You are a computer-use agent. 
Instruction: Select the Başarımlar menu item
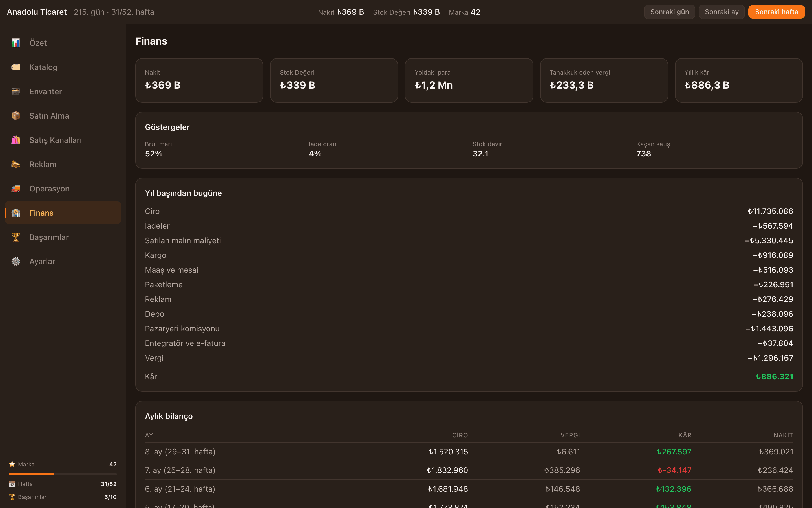click(63, 237)
